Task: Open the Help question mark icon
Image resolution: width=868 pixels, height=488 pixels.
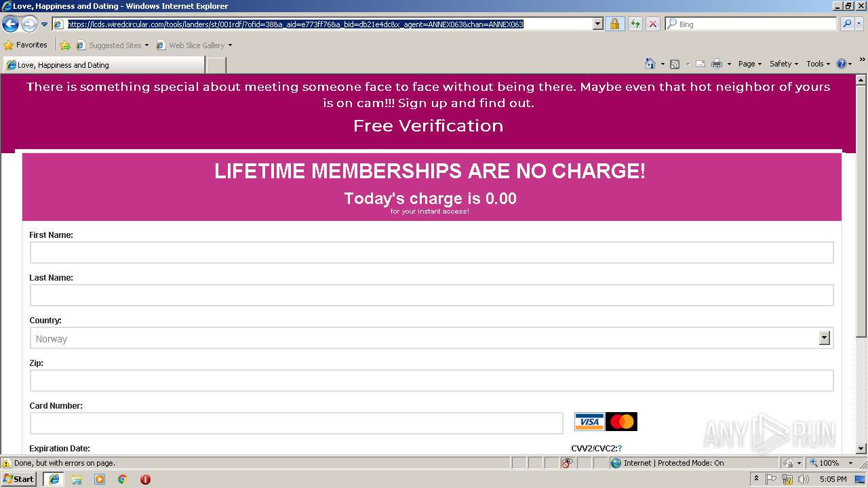Action: point(842,64)
